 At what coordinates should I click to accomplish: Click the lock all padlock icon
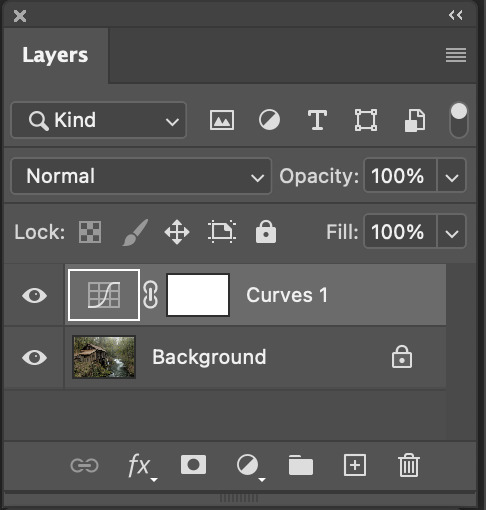(x=266, y=232)
